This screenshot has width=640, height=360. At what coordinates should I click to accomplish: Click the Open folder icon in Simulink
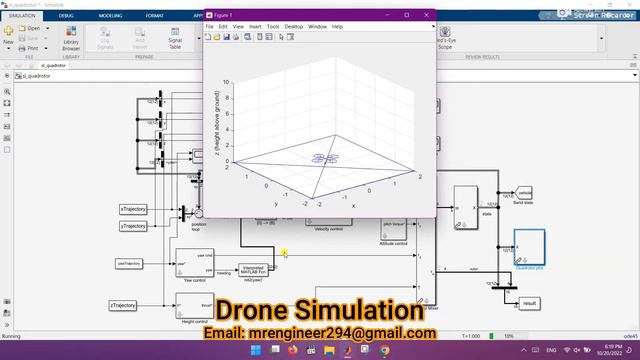point(22,28)
